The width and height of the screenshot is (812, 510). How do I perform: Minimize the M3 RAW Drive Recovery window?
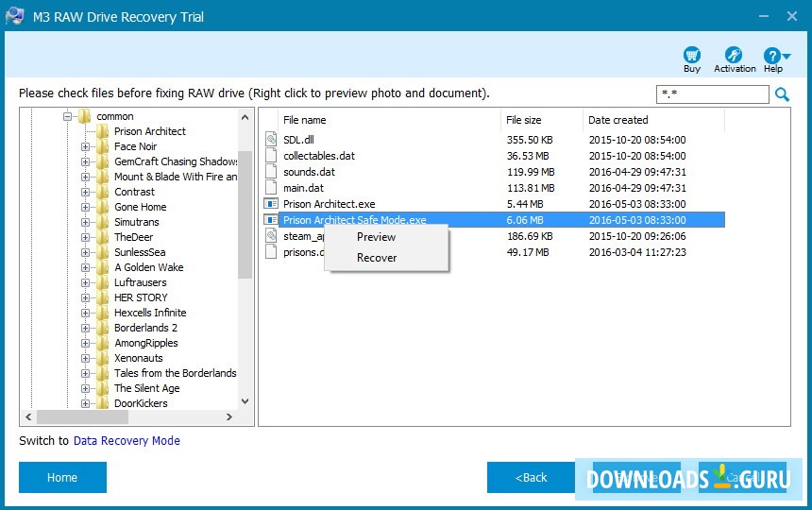[763, 16]
